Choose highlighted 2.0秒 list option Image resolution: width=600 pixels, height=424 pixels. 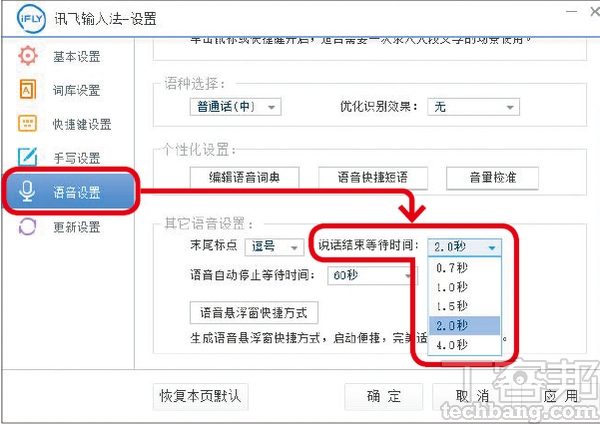click(465, 325)
